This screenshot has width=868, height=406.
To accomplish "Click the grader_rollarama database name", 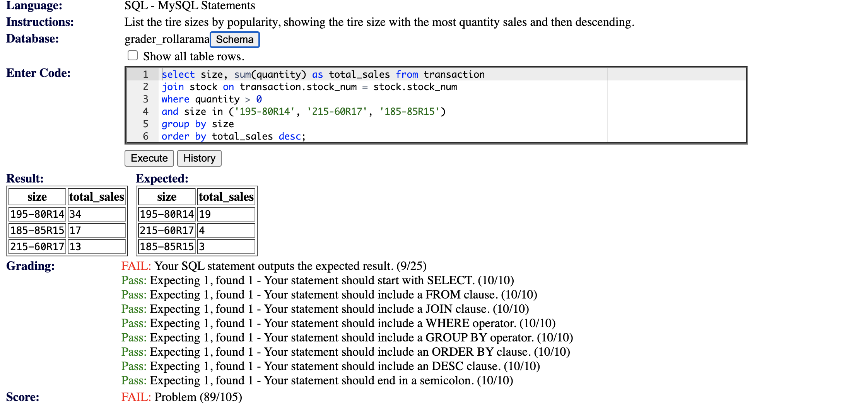I will [166, 39].
